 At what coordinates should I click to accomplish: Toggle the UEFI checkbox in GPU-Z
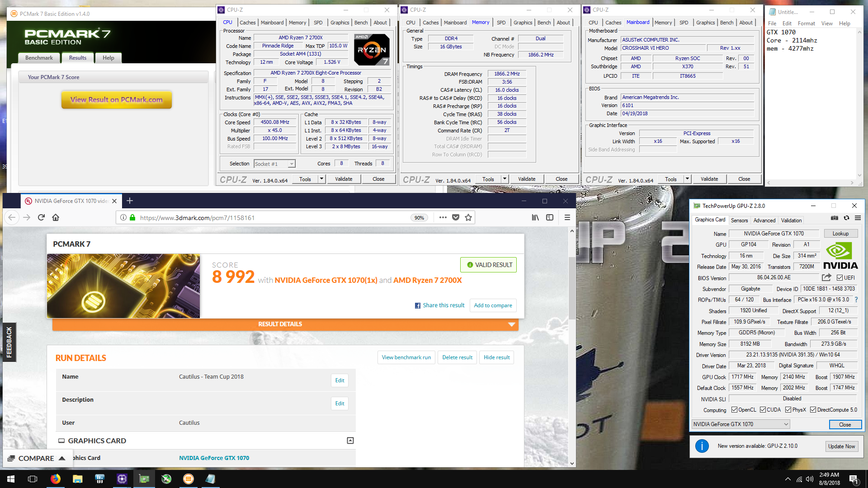point(840,277)
